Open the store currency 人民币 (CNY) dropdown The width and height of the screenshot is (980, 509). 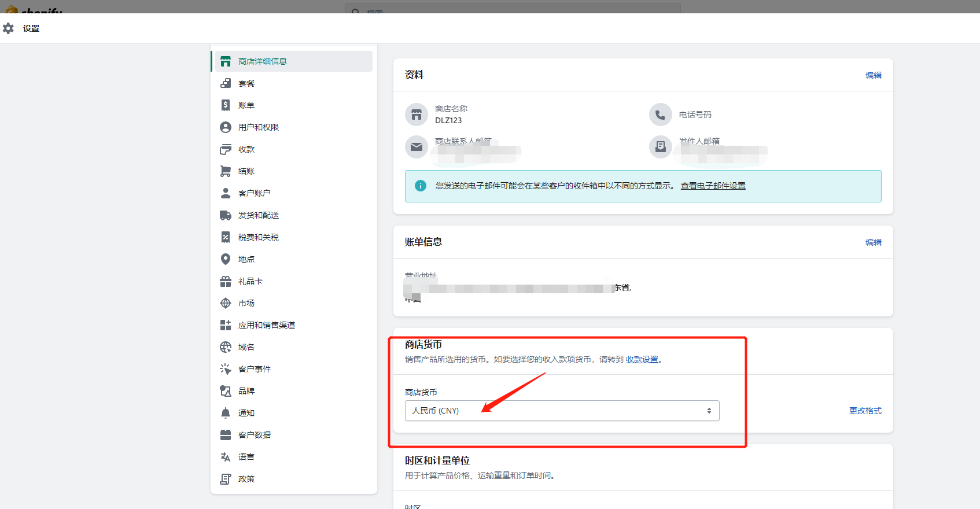(562, 411)
